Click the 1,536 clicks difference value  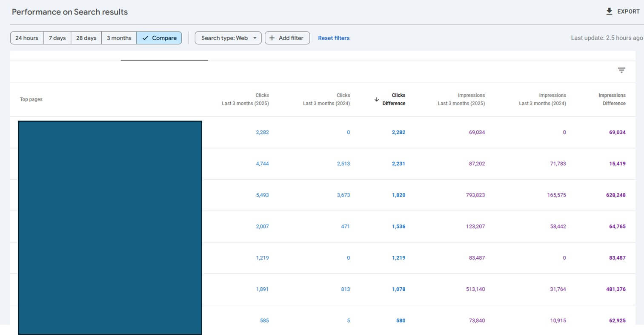pyautogui.click(x=398, y=227)
